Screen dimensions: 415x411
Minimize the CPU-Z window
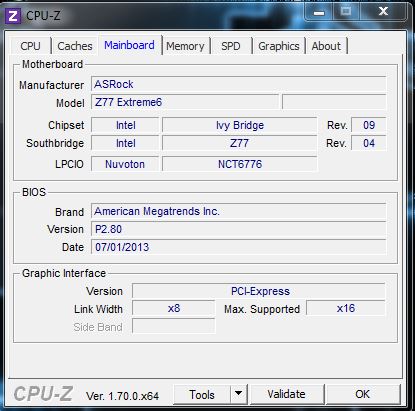pyautogui.click(x=319, y=12)
